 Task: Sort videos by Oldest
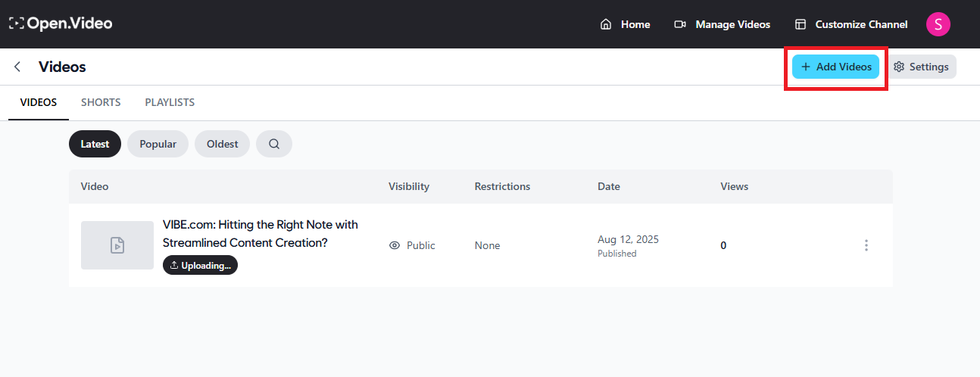[x=222, y=144]
